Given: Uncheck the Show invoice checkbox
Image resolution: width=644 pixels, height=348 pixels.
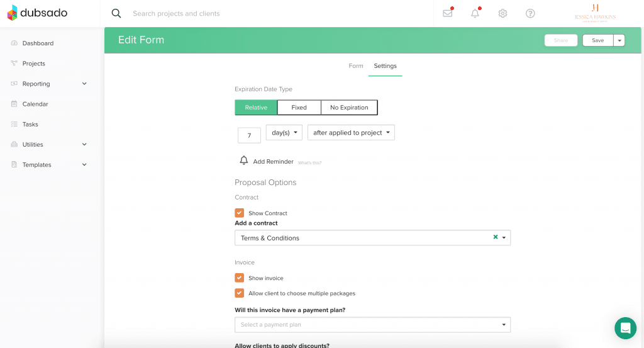Looking at the screenshot, I should 240,278.
